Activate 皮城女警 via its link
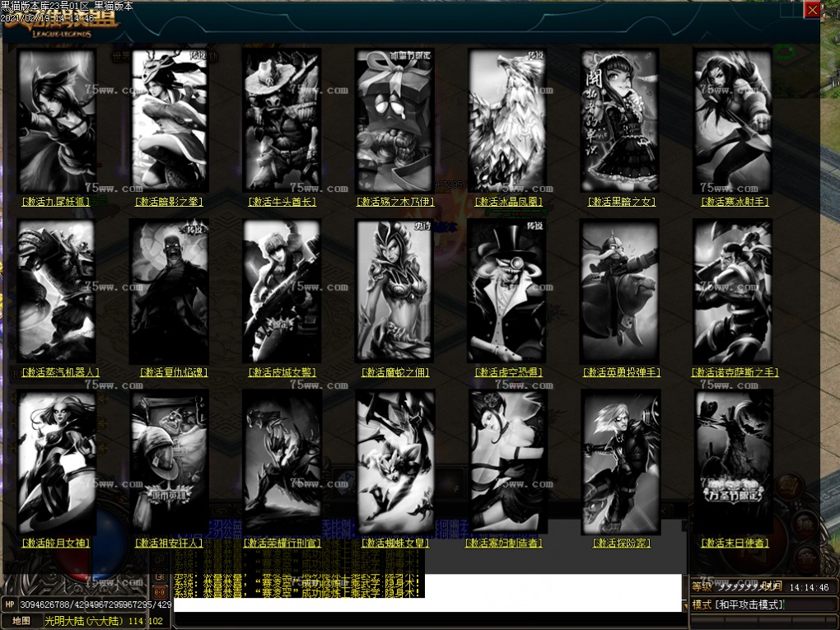 click(282, 371)
